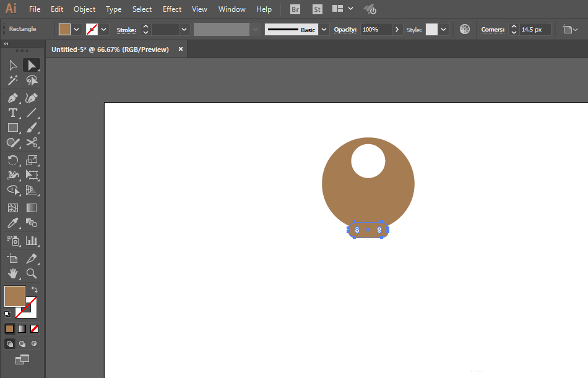Click the Rotate tool
This screenshot has width=588, height=378.
12,160
